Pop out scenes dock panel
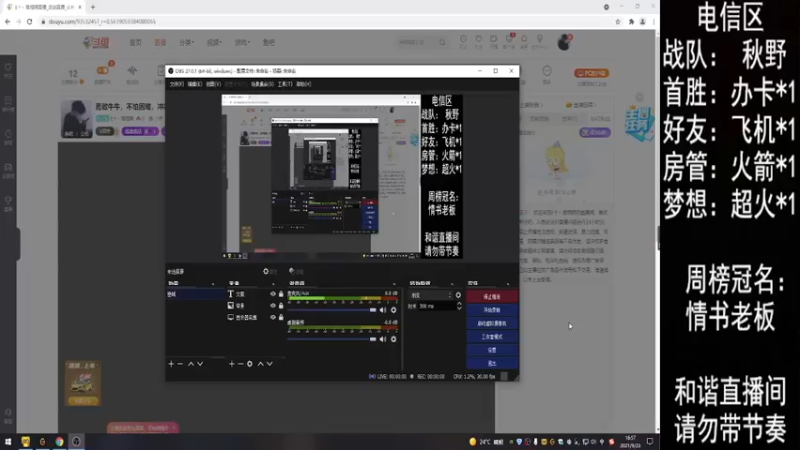 (x=213, y=283)
